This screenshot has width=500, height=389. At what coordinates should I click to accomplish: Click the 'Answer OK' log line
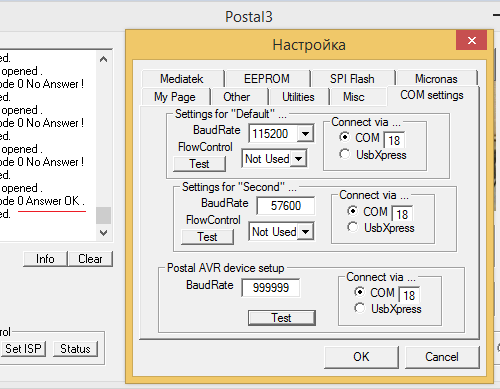(42, 201)
